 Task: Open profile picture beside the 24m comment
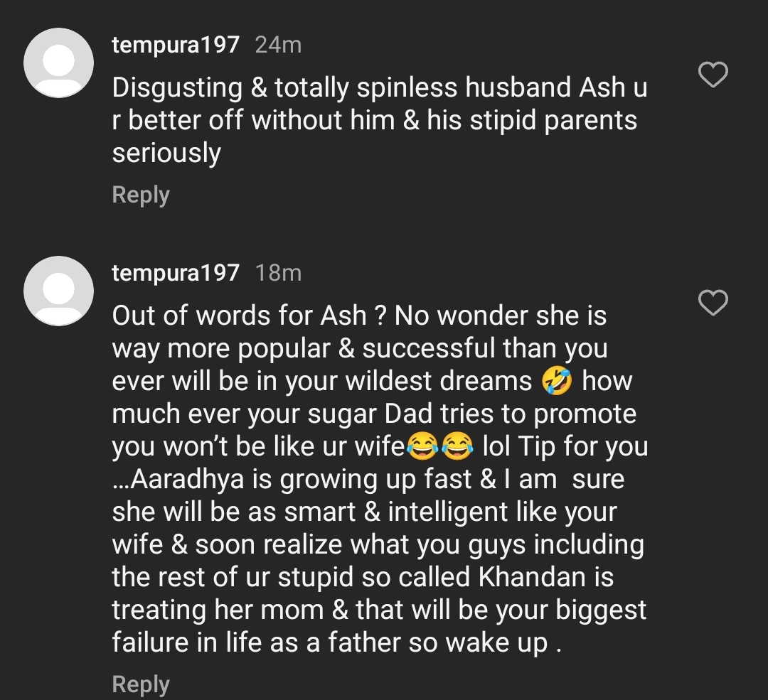pos(59,63)
